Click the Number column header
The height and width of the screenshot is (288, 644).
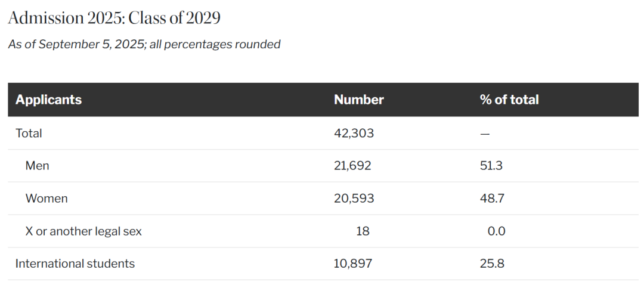click(358, 100)
